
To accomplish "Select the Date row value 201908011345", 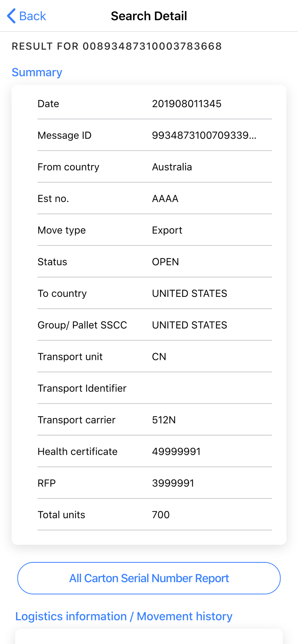I will tap(187, 104).
